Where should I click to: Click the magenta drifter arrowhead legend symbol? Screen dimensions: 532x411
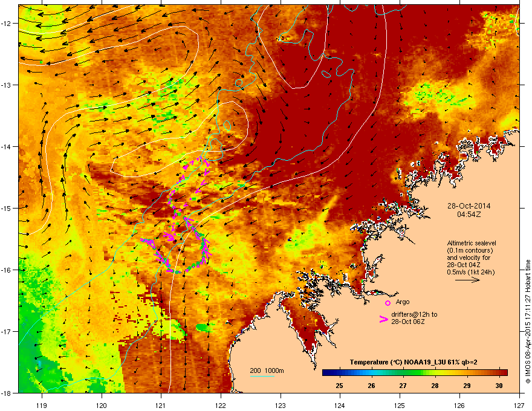(x=384, y=319)
